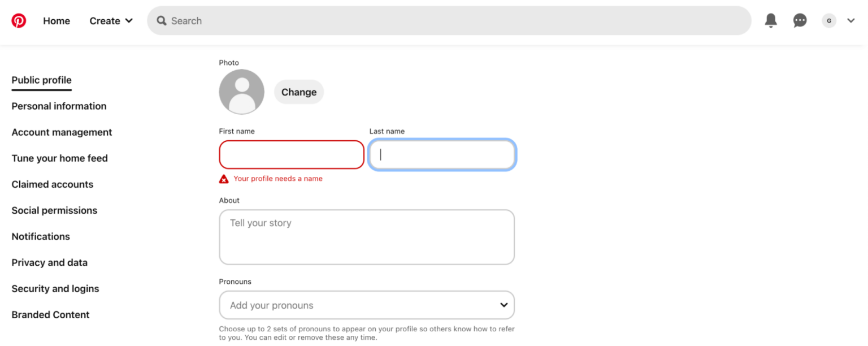Go to the Home menu item
Image resolution: width=868 pixels, height=346 pixels.
click(56, 20)
